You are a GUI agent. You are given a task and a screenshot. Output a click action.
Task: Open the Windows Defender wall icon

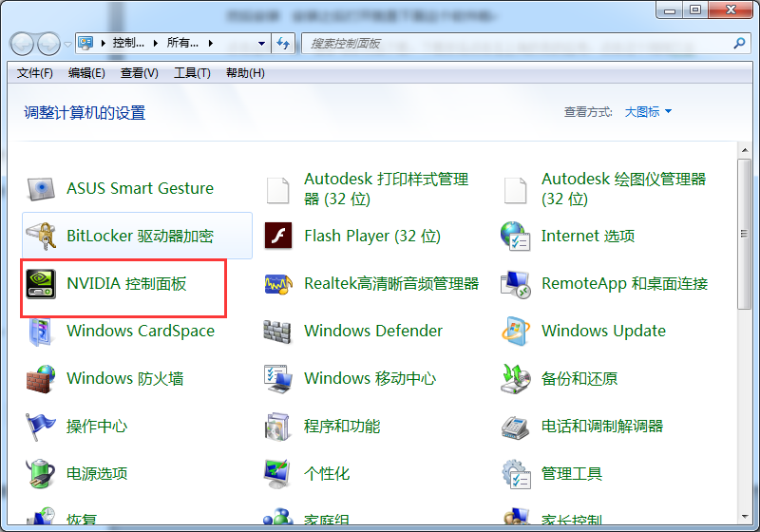click(277, 332)
